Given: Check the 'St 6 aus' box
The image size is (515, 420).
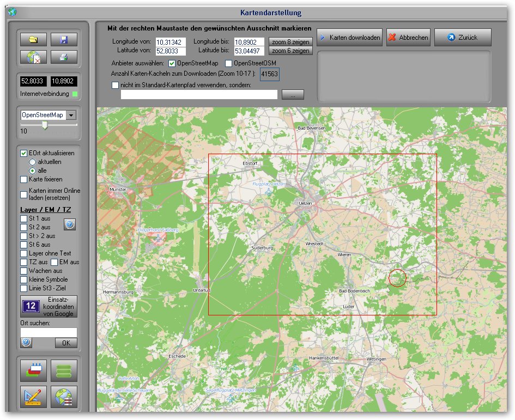Looking at the screenshot, I should click(x=23, y=245).
